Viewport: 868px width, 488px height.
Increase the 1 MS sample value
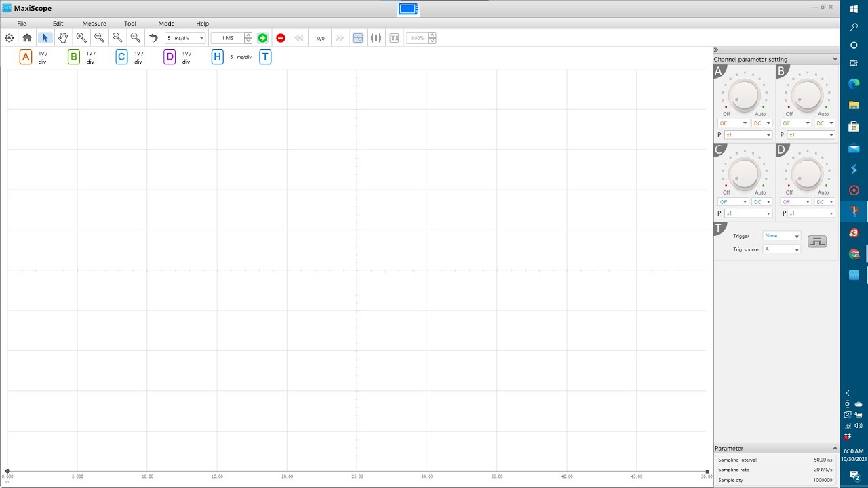pyautogui.click(x=248, y=35)
